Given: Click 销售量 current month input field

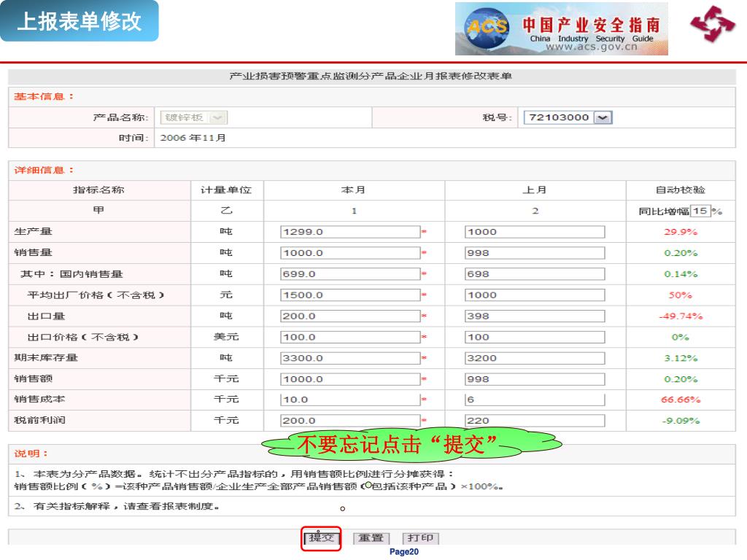Looking at the screenshot, I should coord(350,253).
